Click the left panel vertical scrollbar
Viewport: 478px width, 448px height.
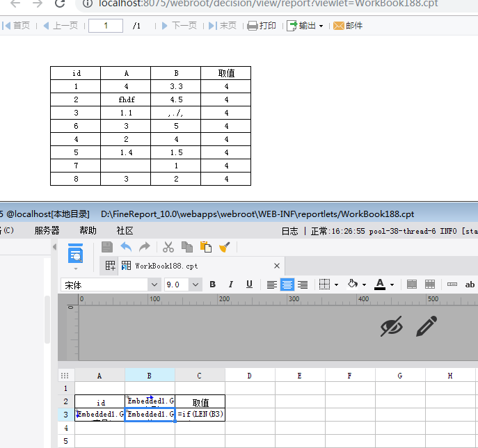click(x=47, y=319)
